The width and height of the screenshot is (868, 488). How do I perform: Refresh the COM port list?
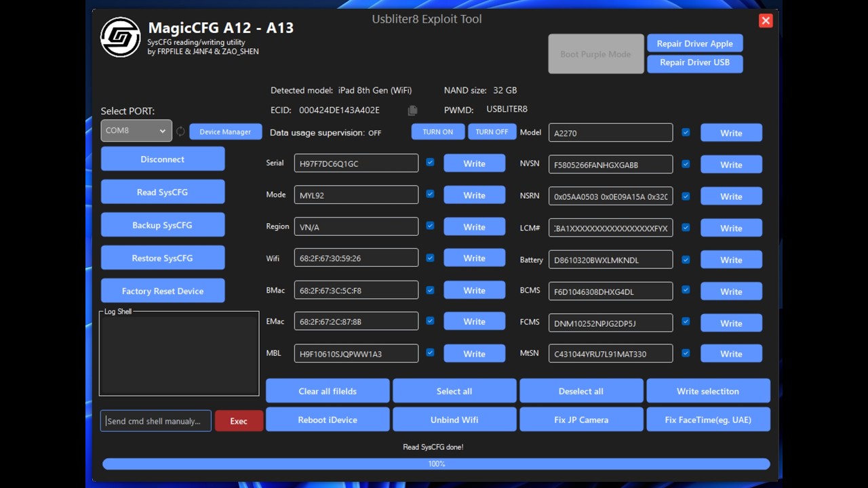[x=180, y=131]
